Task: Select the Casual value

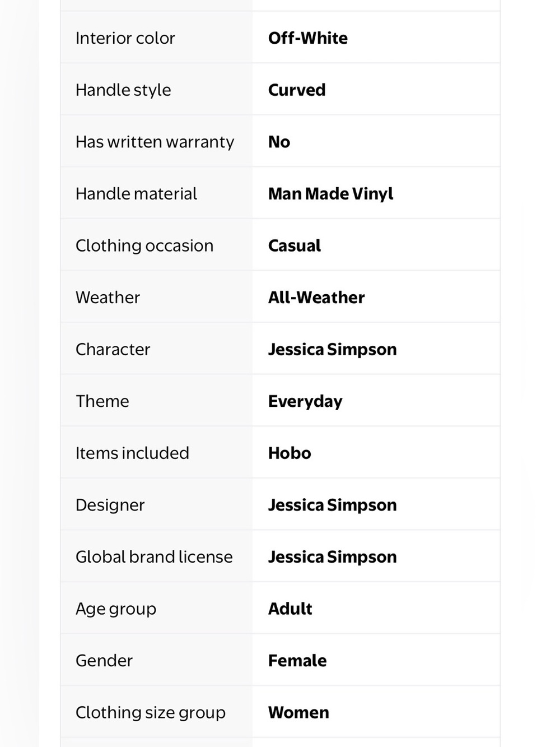Action: tap(295, 245)
